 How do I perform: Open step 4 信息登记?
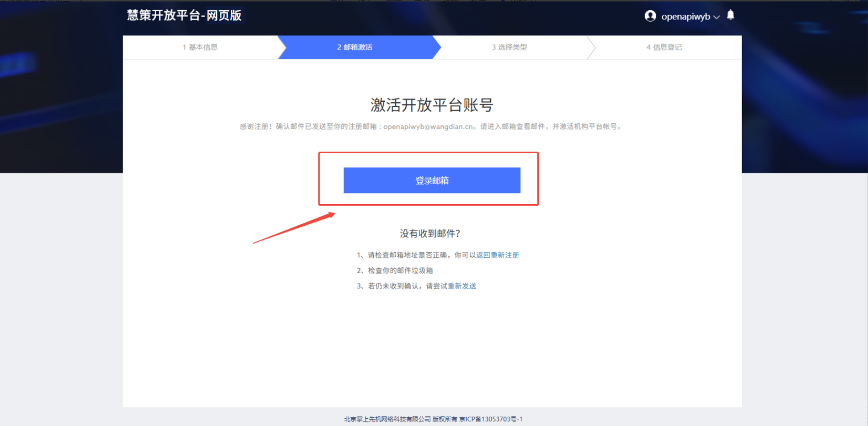pyautogui.click(x=664, y=47)
